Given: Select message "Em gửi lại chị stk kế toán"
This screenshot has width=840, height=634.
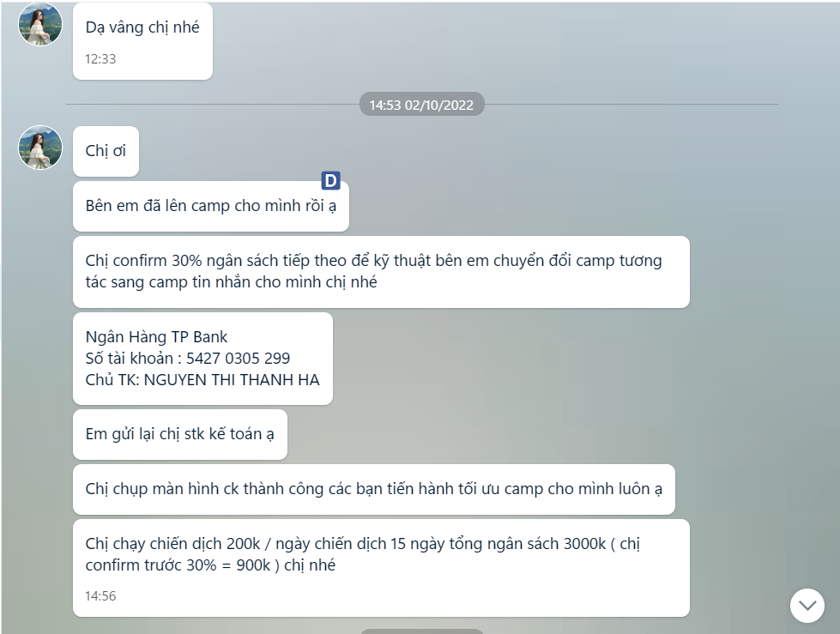Looking at the screenshot, I should click(180, 434).
